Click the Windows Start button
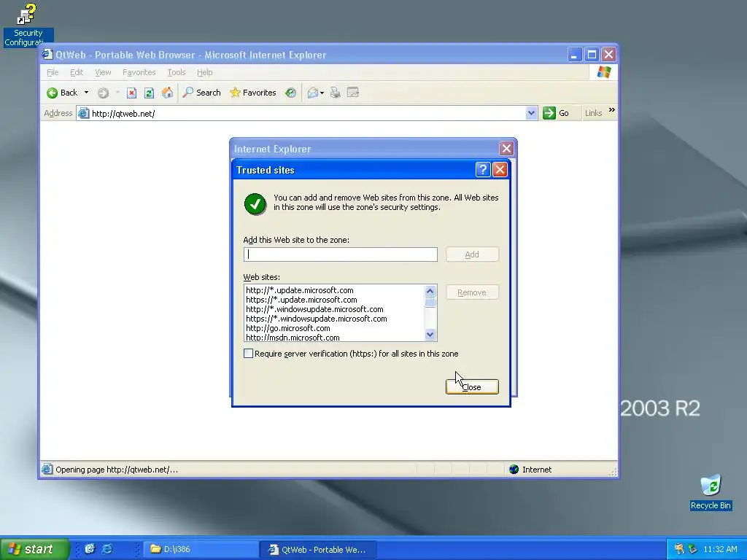This screenshot has width=747, height=560. coord(34,549)
